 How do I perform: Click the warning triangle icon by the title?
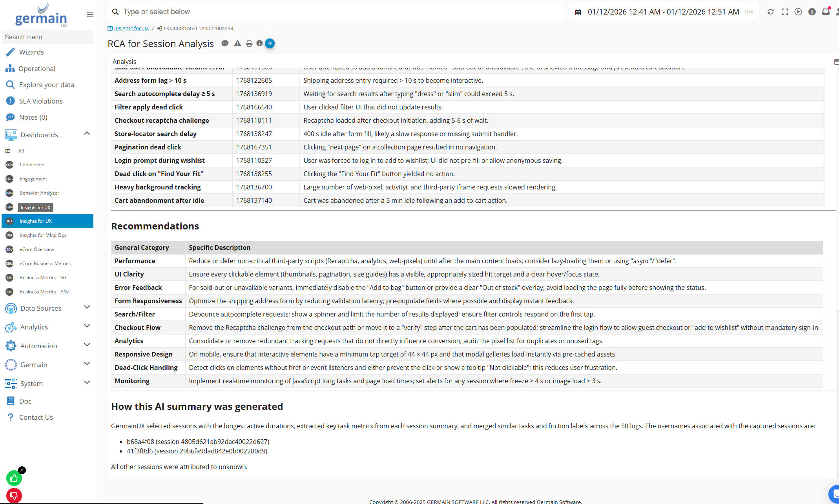coord(237,44)
